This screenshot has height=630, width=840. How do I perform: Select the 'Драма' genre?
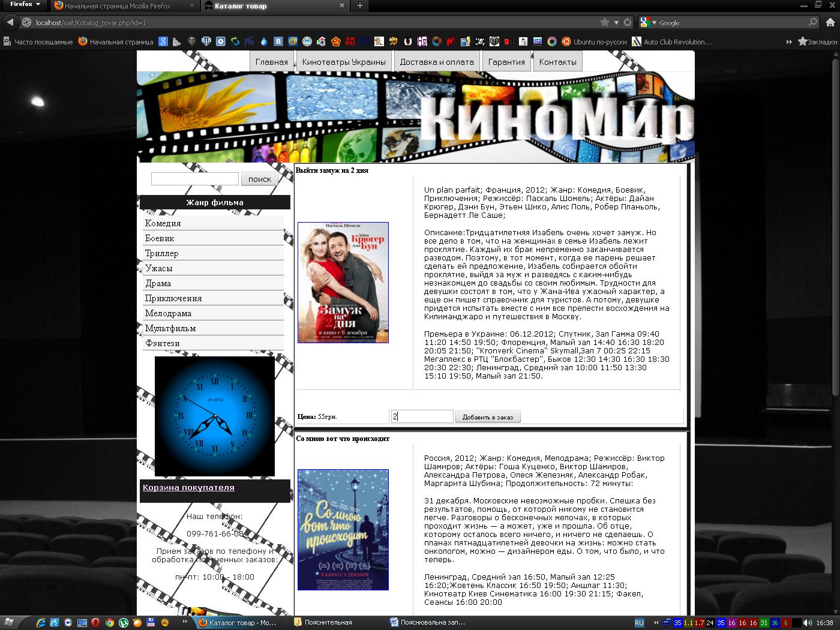click(214, 283)
